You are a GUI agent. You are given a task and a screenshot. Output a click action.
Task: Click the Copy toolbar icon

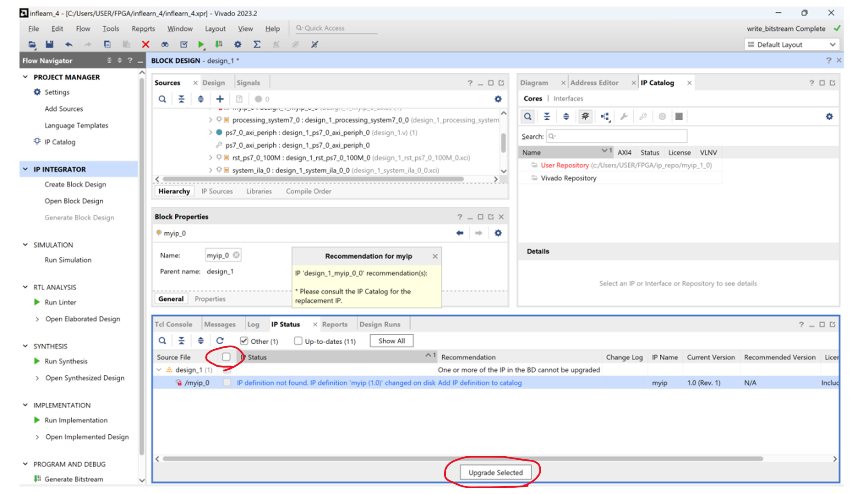(x=107, y=44)
